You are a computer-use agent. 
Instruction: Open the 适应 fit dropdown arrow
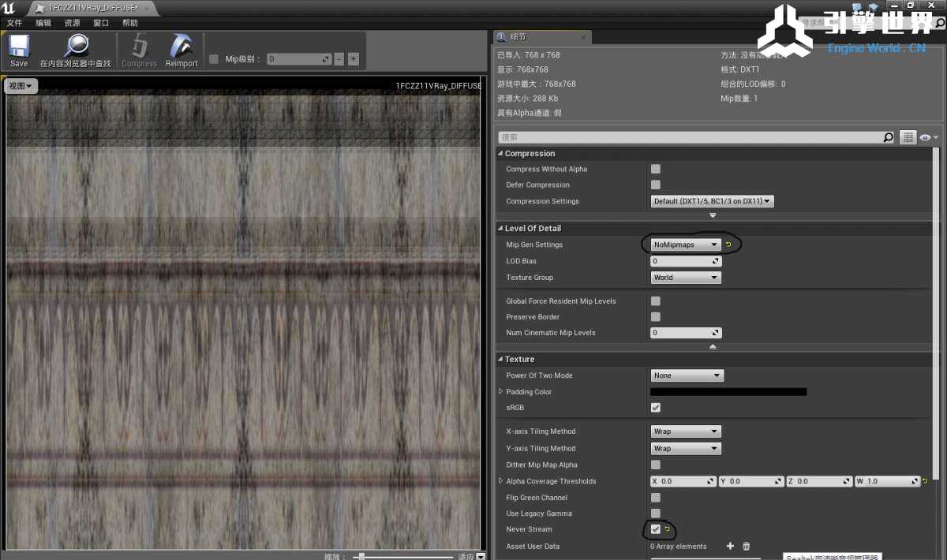tap(481, 556)
